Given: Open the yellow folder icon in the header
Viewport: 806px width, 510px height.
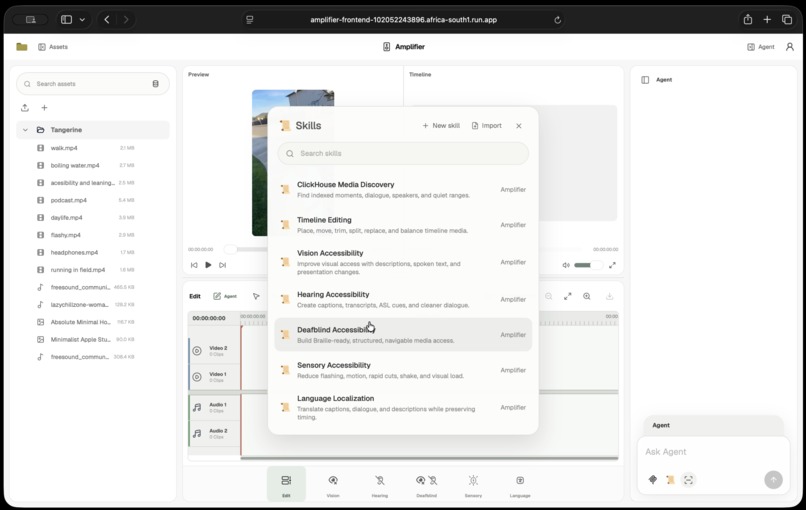Looking at the screenshot, I should click(22, 47).
